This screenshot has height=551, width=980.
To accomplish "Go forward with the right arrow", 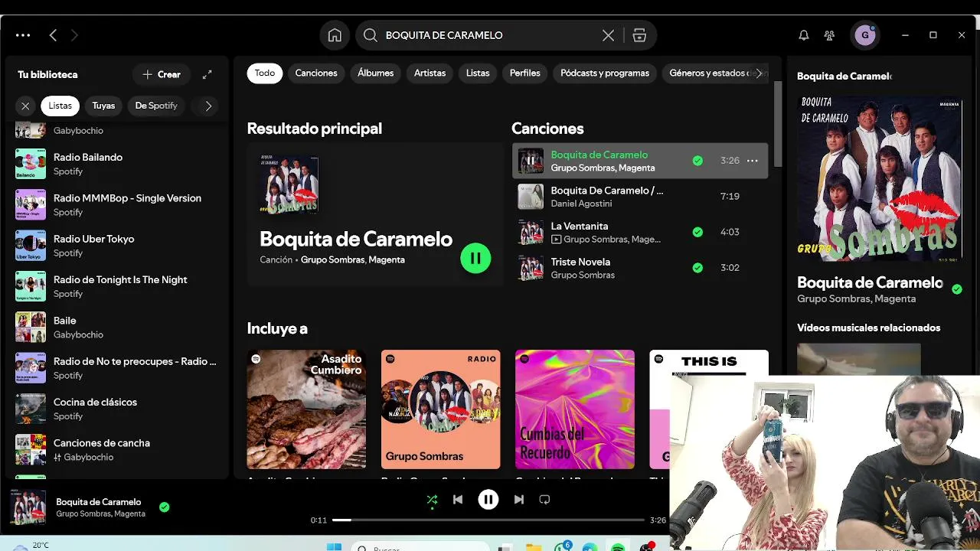I will click(x=74, y=35).
